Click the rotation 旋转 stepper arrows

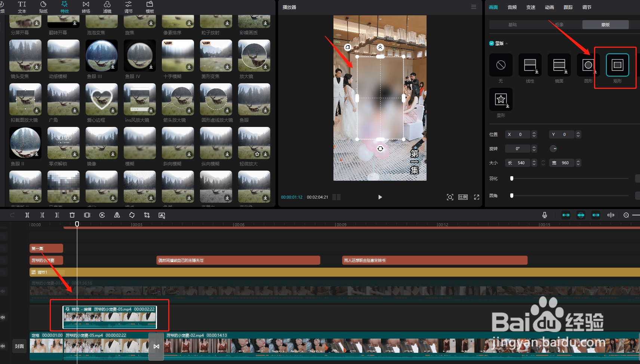[x=534, y=149]
